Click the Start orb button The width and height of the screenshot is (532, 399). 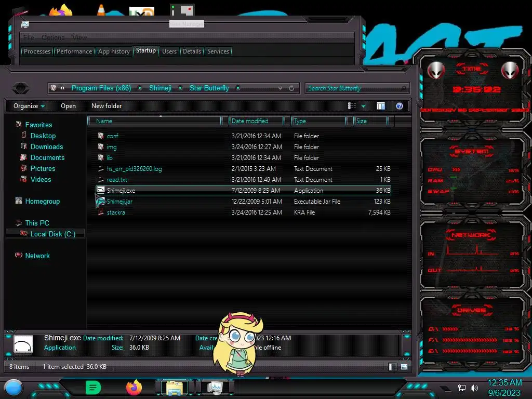coord(14,388)
